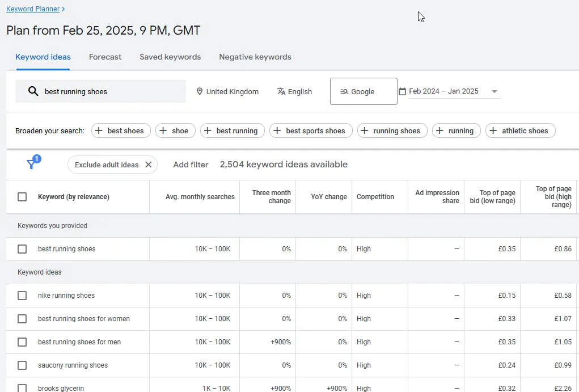Check the brooks glycerin row
The height and width of the screenshot is (392, 579).
coord(22,388)
